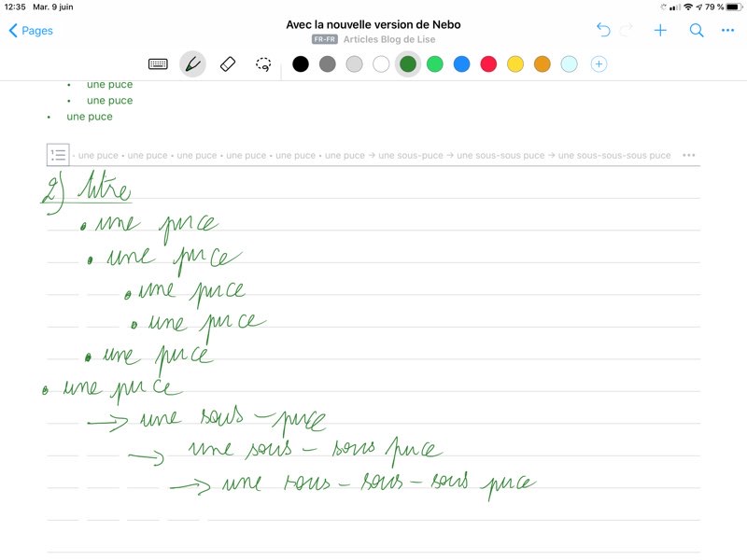Choose the black ink color
The width and height of the screenshot is (747, 560).
pyautogui.click(x=301, y=64)
